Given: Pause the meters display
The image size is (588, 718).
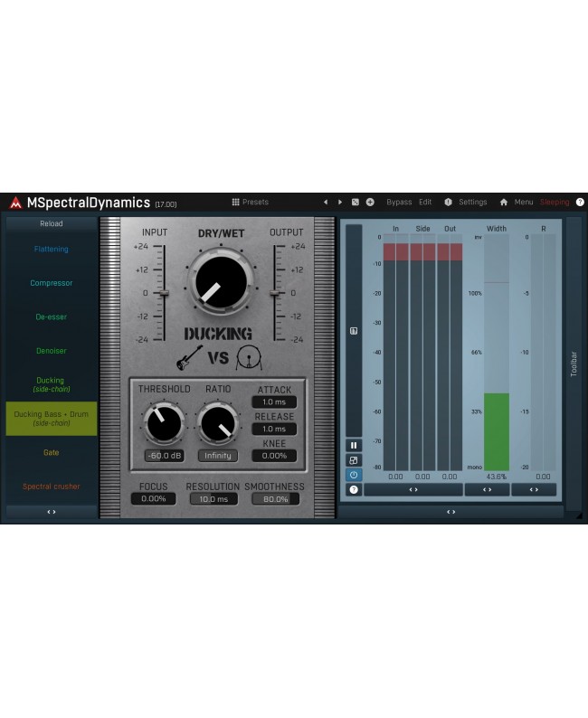Looking at the screenshot, I should [354, 445].
